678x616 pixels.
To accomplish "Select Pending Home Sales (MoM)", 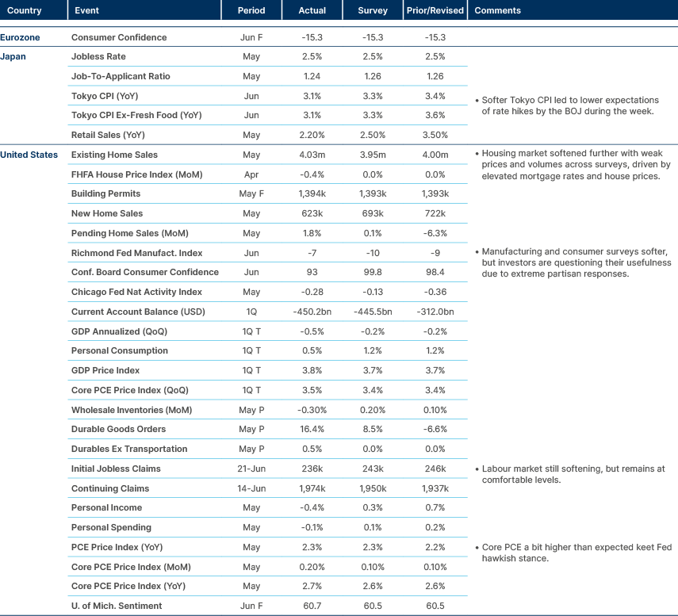I will click(x=130, y=233).
